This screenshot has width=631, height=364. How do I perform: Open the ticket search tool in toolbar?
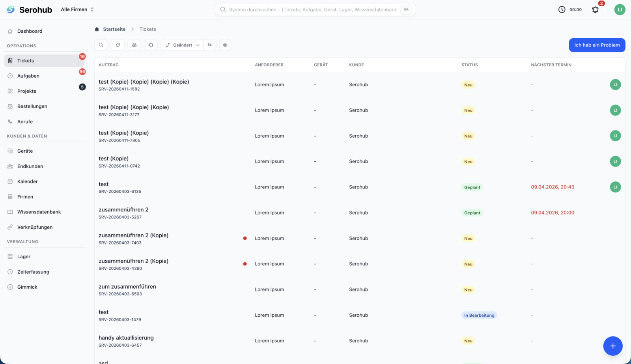pyautogui.click(x=101, y=45)
